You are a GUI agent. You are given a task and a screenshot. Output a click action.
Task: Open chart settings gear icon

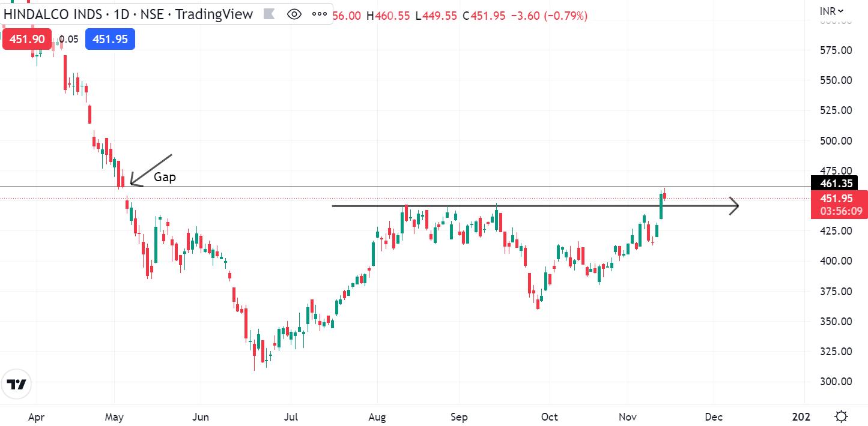841,416
